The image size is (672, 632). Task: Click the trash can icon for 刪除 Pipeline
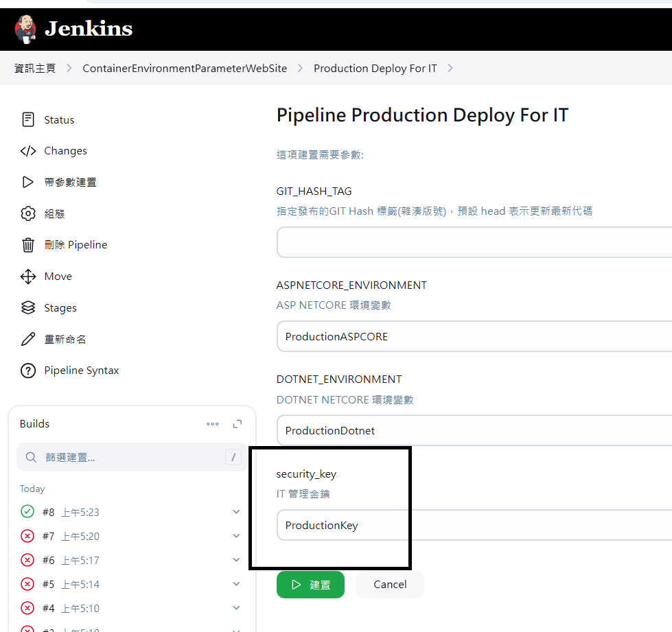(x=28, y=245)
